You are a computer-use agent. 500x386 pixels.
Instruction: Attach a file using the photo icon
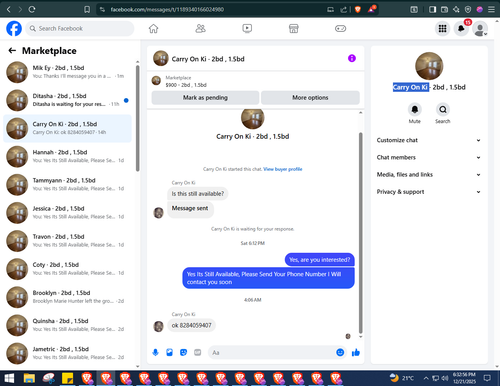[169, 352]
